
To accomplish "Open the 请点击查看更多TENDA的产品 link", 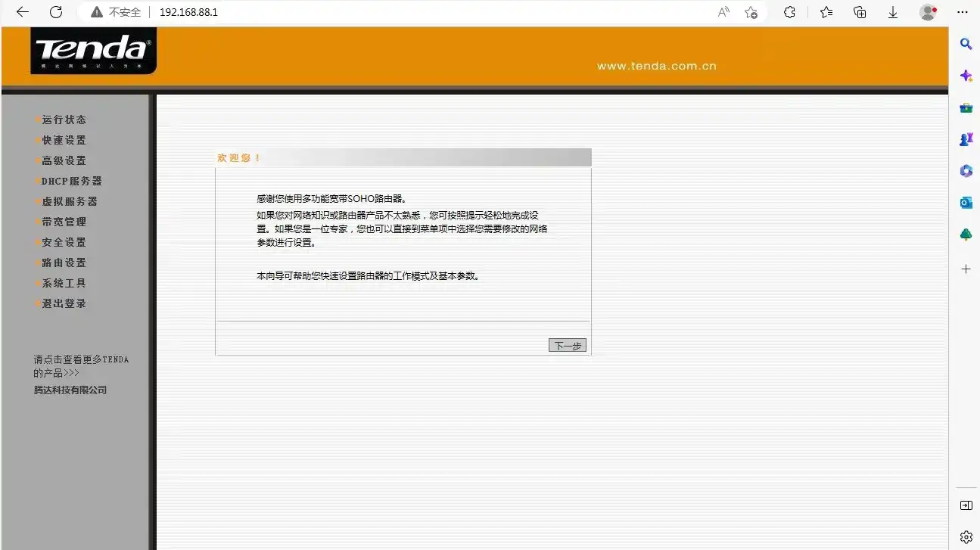I will (81, 366).
